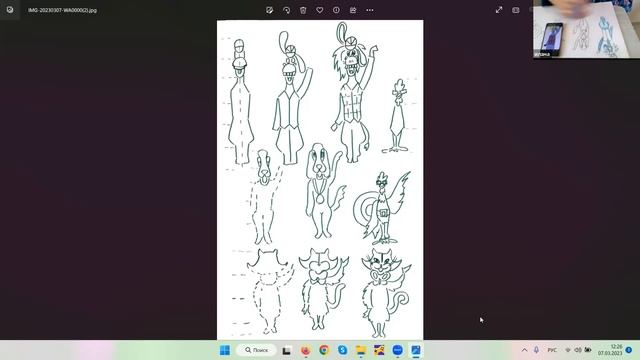Open the Photos gallery icon at top left

[x=10, y=10]
